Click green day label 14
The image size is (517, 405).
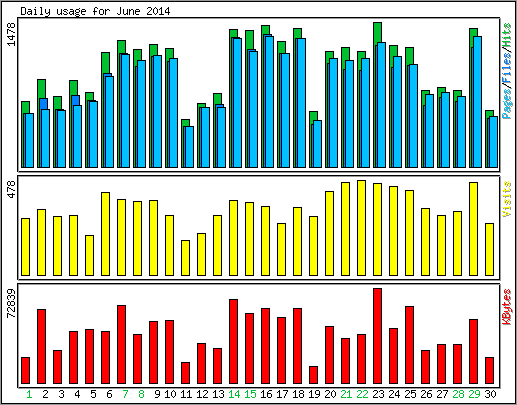pos(234,395)
